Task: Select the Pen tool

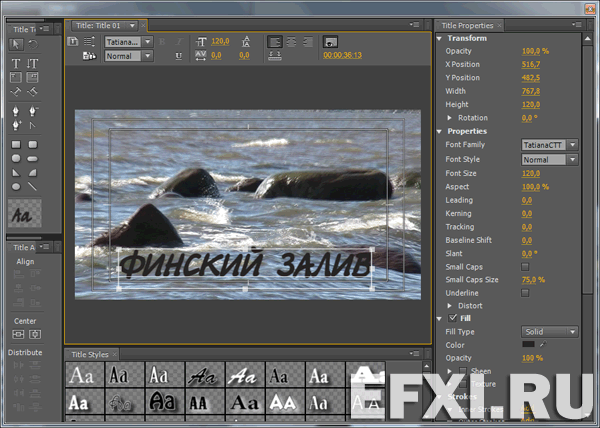Action: [16, 111]
